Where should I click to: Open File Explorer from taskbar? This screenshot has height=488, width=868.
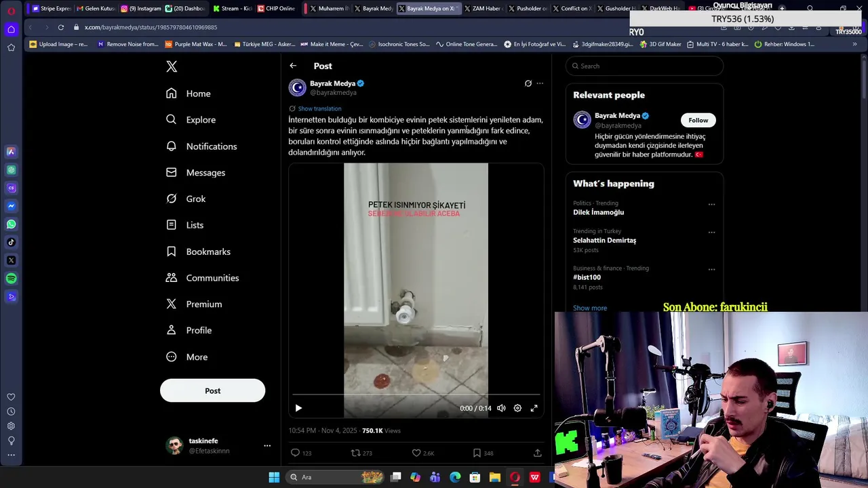click(495, 477)
